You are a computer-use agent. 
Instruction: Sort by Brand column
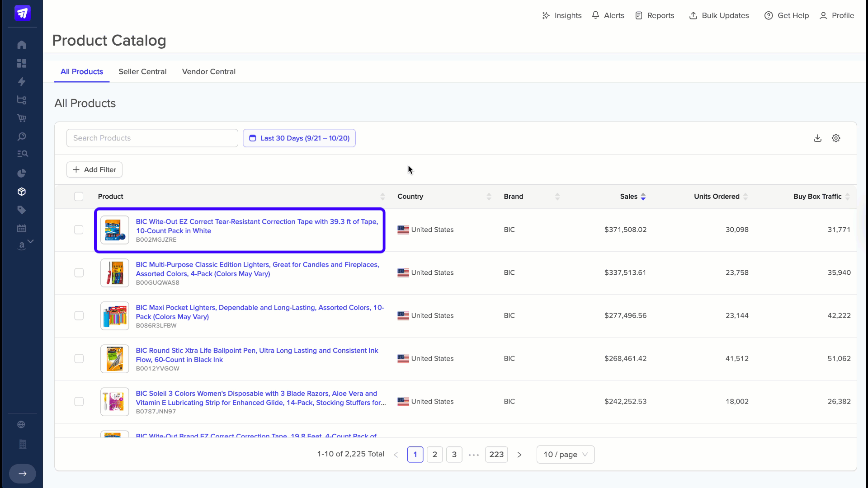557,197
